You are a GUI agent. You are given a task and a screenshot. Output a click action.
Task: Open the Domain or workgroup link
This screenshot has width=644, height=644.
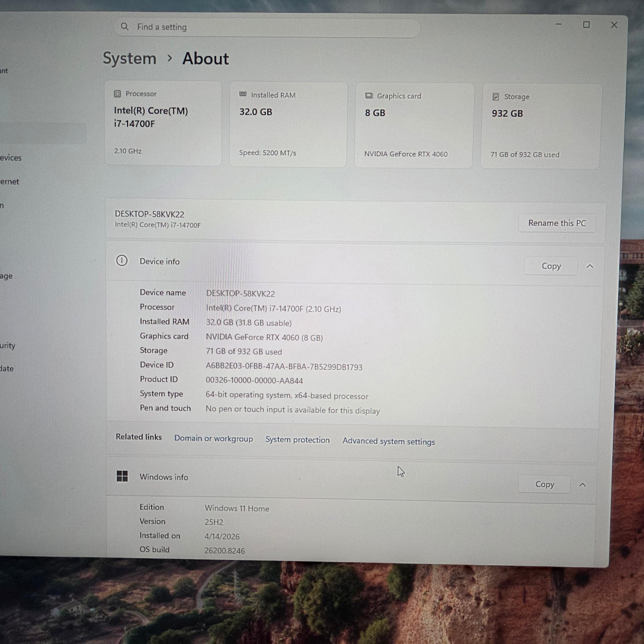click(213, 438)
